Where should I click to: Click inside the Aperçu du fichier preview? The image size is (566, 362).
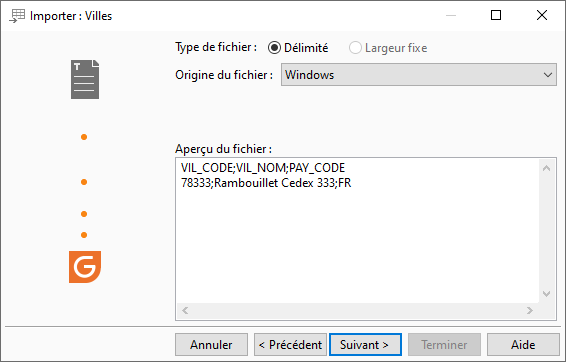pos(357,231)
